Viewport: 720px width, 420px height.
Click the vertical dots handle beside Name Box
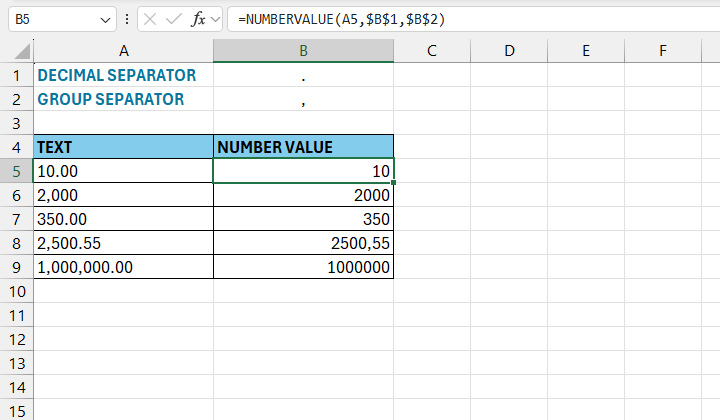point(127,19)
